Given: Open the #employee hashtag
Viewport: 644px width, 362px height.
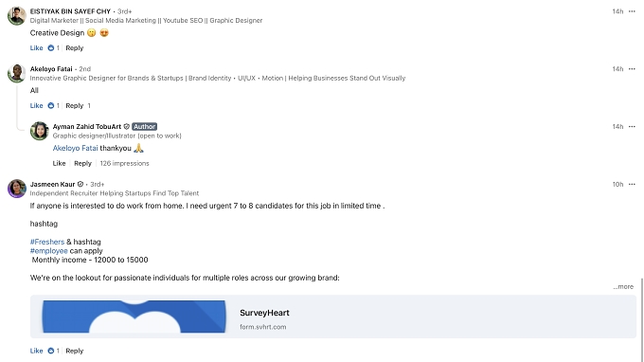Looking at the screenshot, I should pyautogui.click(x=49, y=250).
